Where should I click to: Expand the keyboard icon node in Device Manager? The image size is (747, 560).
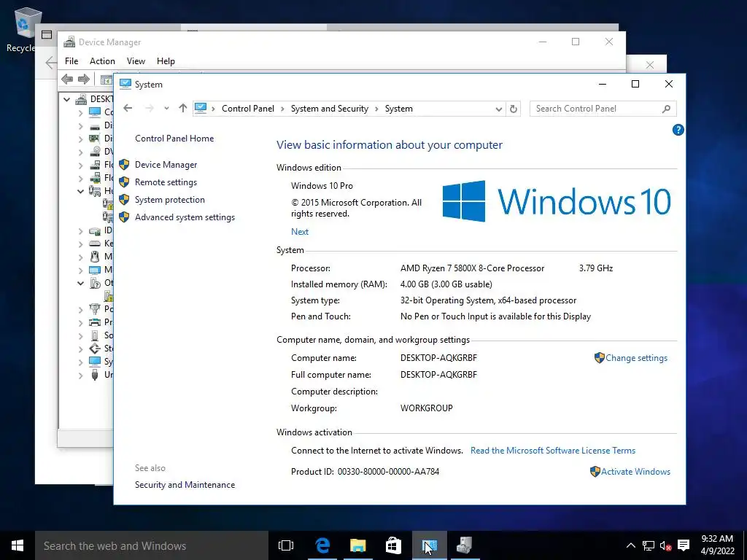[x=80, y=244]
